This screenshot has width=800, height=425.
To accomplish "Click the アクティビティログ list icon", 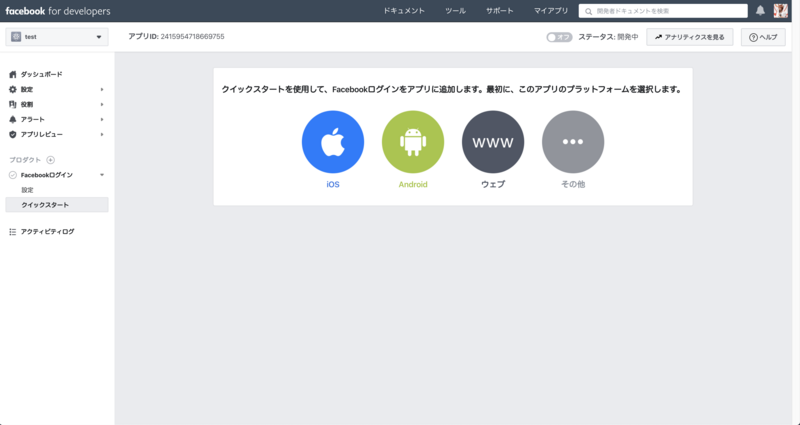I will [13, 232].
